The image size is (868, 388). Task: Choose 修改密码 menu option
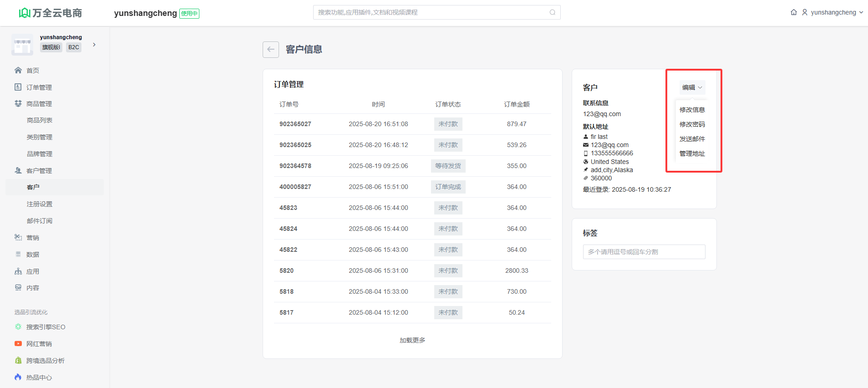point(692,124)
